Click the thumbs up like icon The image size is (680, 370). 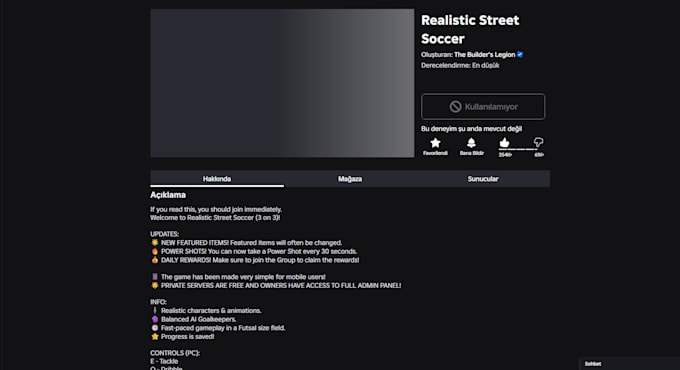[504, 142]
